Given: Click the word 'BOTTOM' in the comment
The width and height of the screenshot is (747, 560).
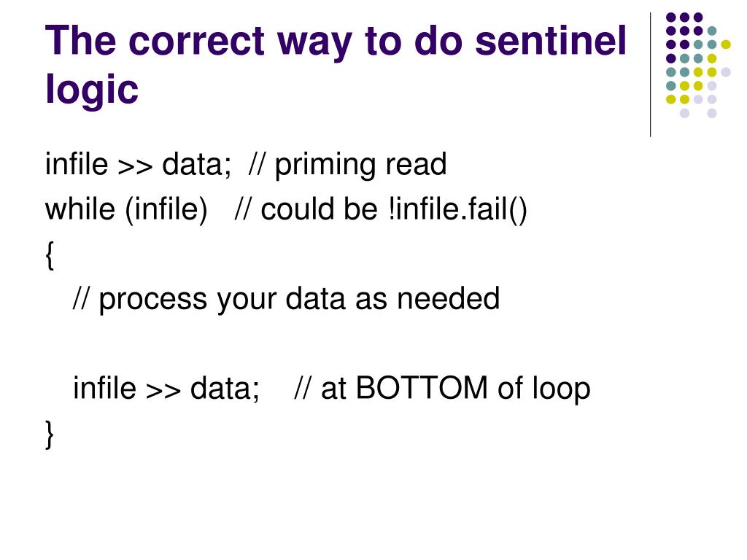Looking at the screenshot, I should (422, 388).
